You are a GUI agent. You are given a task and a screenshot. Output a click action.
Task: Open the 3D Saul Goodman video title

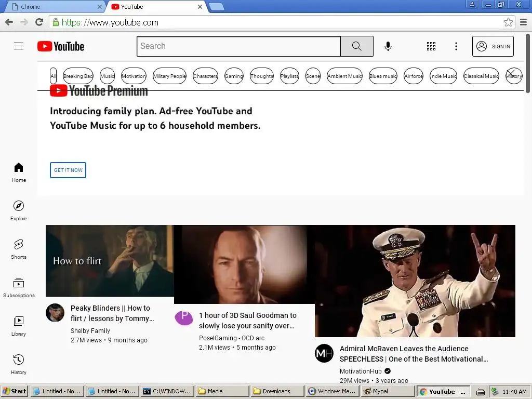tap(248, 320)
